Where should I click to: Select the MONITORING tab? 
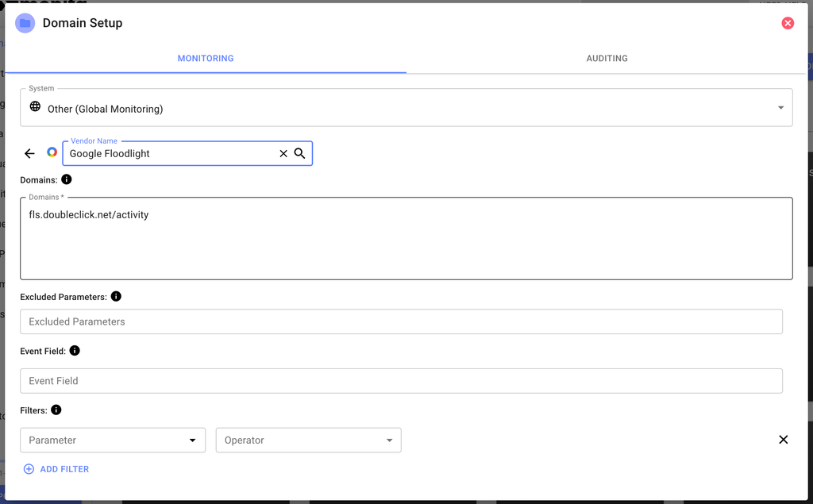click(x=205, y=58)
